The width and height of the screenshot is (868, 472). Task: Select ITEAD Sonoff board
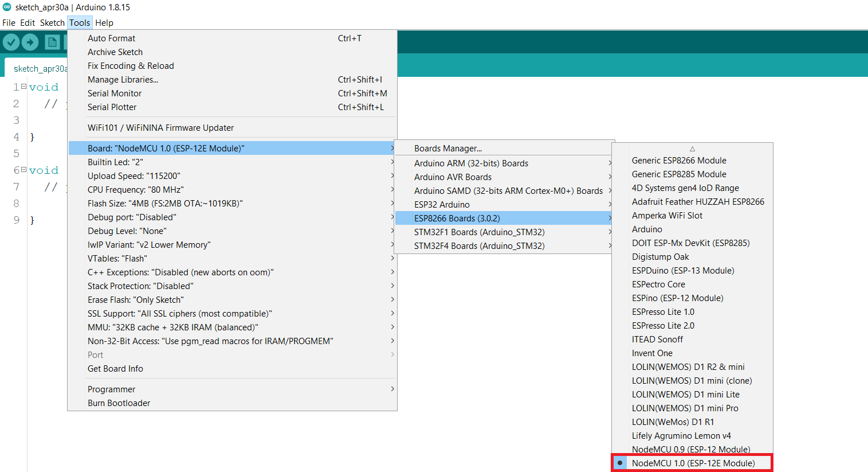tap(692, 340)
